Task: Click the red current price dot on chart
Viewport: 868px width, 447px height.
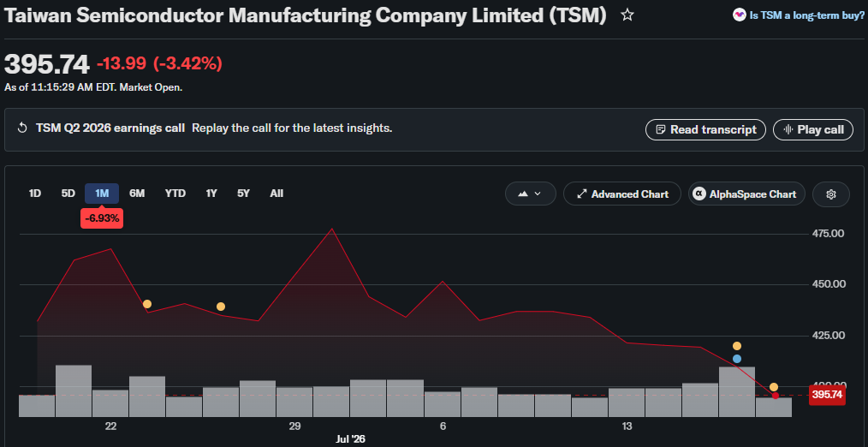Action: pyautogui.click(x=775, y=396)
